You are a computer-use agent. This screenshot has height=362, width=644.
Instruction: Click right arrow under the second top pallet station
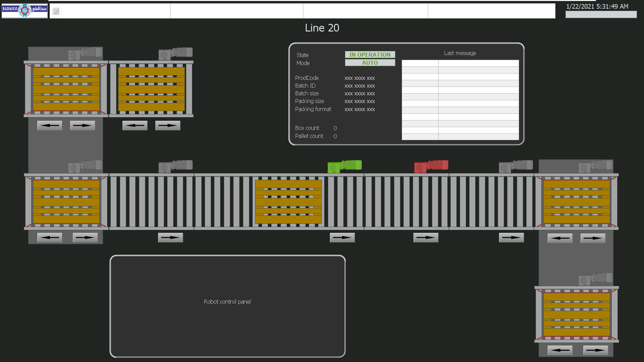pyautogui.click(x=168, y=125)
